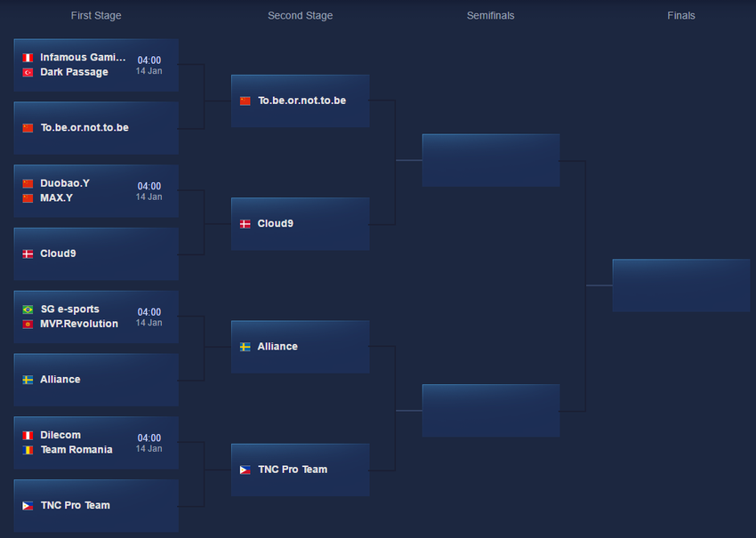Click the lower empty Semifinals match box
This screenshot has height=538, width=756.
click(x=490, y=410)
